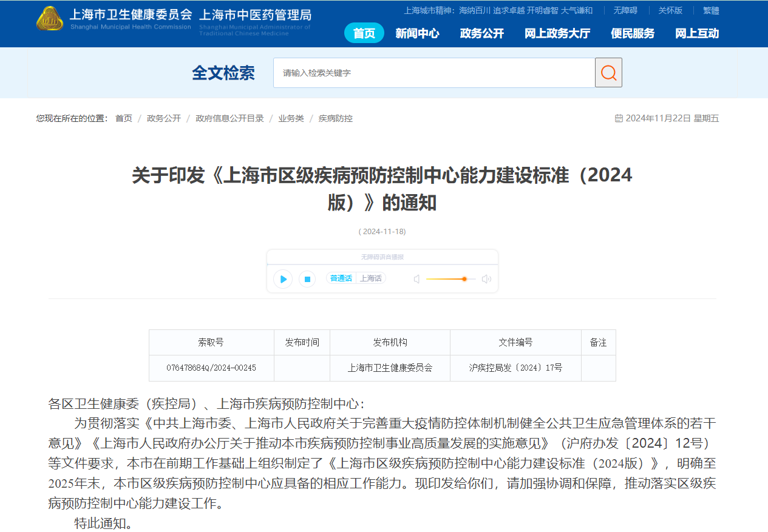768x532 pixels.
Task: Switch to 关怀版 care mode
Action: click(670, 10)
